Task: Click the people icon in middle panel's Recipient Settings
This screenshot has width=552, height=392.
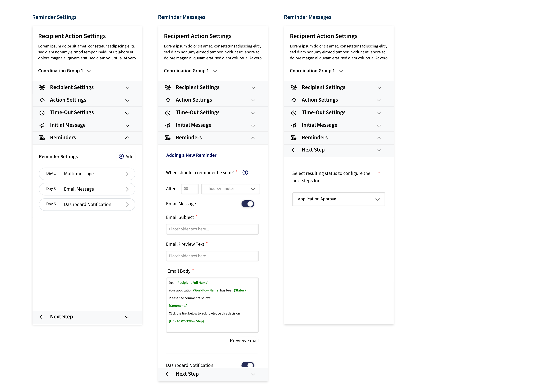Action: click(168, 87)
